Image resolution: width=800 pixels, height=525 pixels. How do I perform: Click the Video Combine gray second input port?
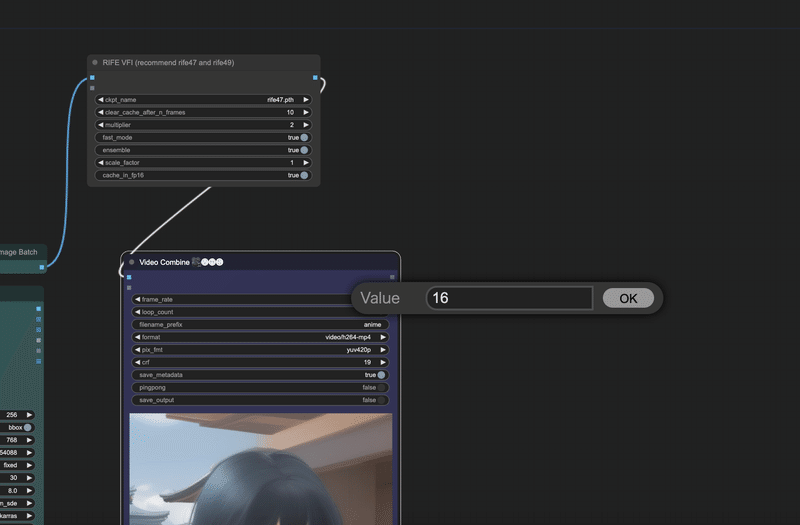click(129, 288)
